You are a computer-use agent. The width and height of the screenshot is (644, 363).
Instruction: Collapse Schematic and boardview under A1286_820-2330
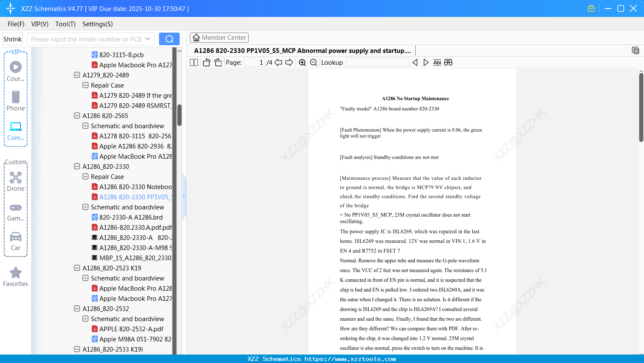85,207
